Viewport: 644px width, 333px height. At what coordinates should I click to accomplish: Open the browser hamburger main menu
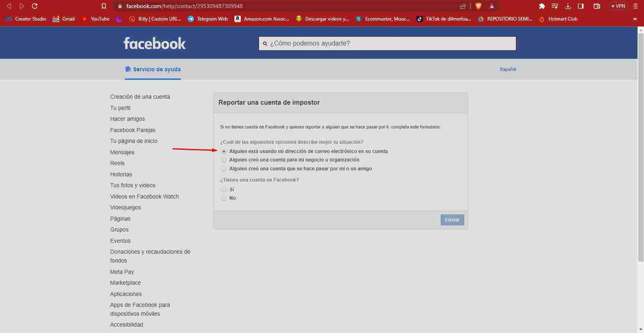(636, 6)
